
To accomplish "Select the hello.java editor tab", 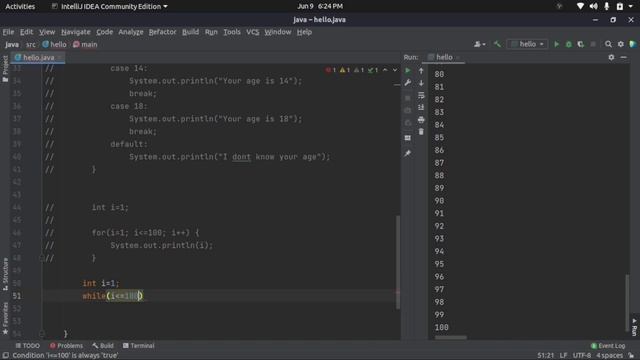I will pos(38,58).
